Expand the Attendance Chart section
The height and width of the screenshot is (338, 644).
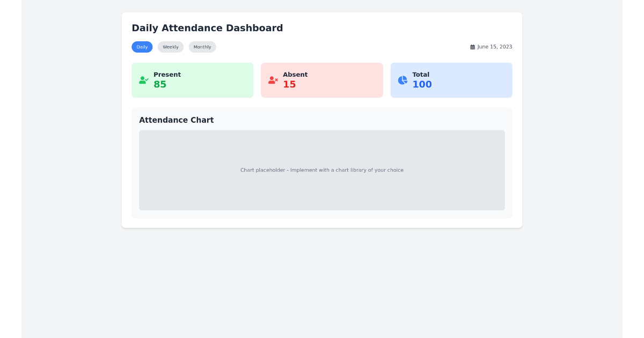tap(176, 120)
